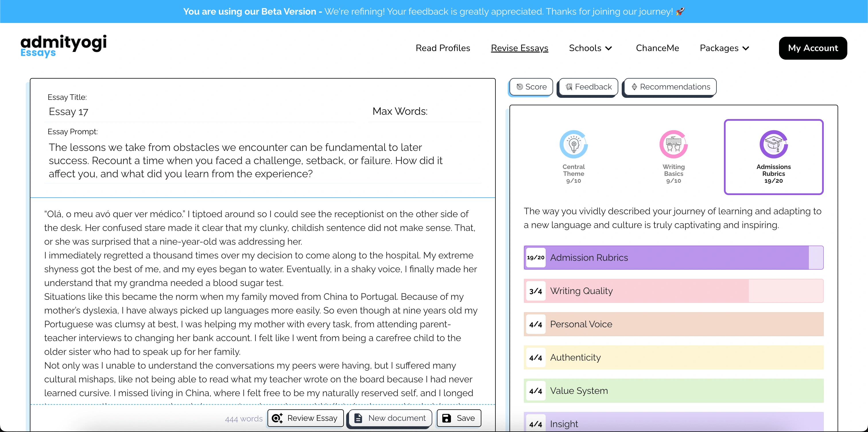Switch to the Score tab
Image resolution: width=868 pixels, height=432 pixels.
[x=531, y=87]
